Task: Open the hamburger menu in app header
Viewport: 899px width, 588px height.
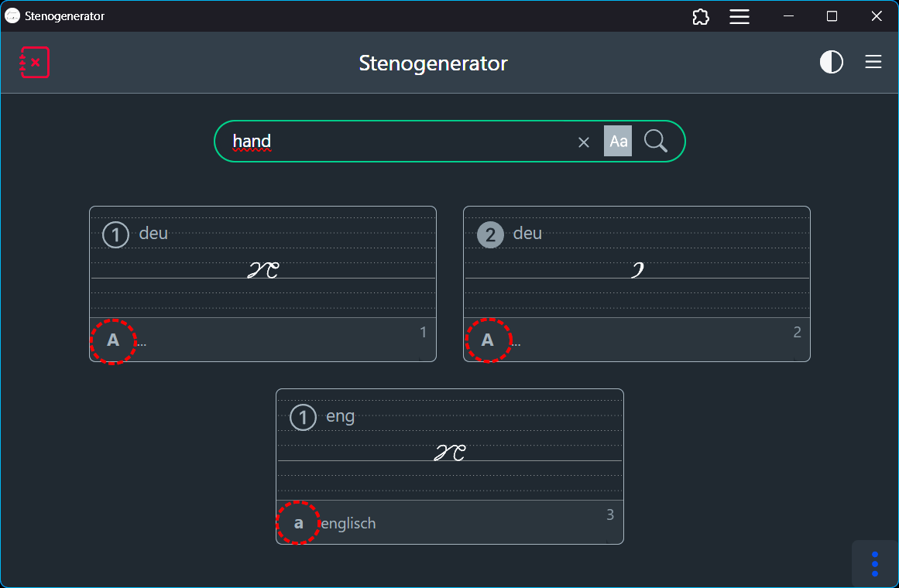Action: tap(873, 63)
